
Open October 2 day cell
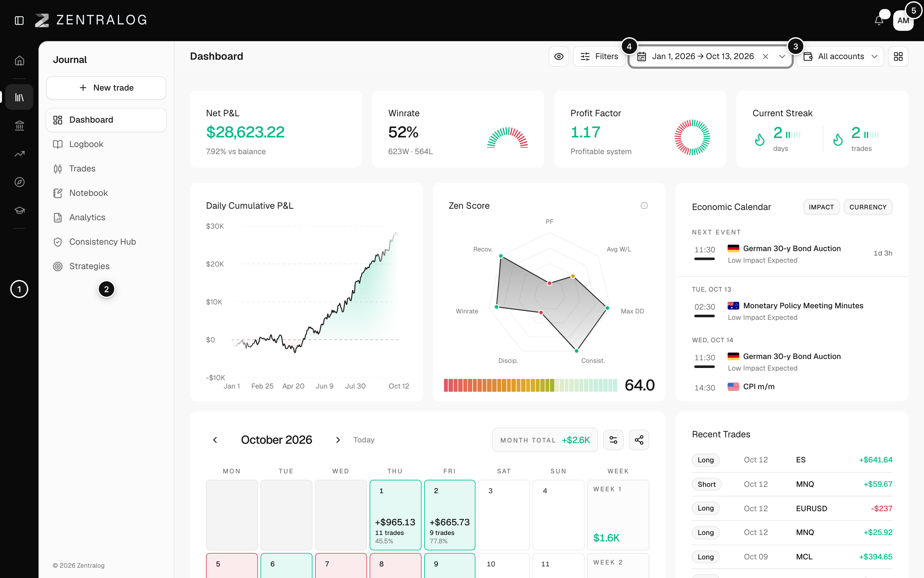tap(450, 515)
